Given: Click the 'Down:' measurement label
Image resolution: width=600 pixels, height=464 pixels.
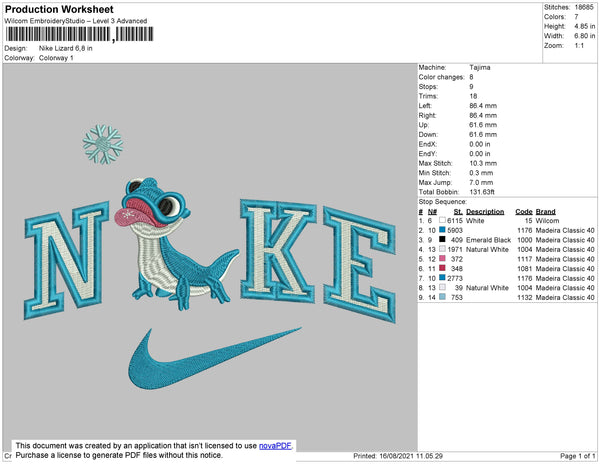Looking at the screenshot, I should point(428,134).
